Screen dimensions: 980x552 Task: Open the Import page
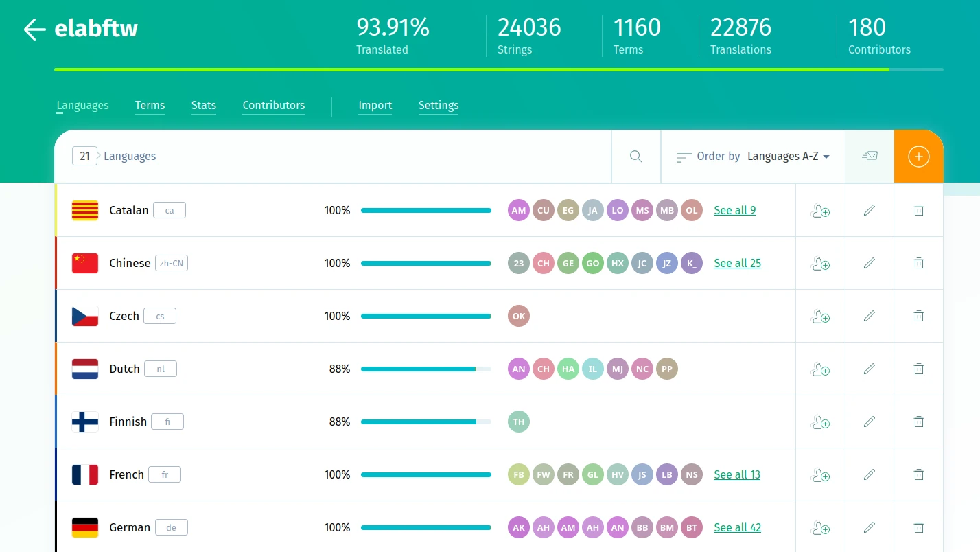(375, 105)
